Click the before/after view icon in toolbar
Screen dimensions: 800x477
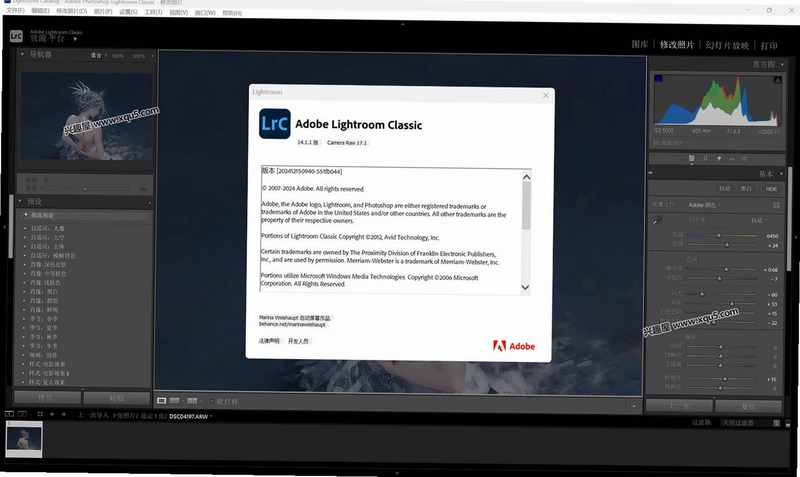[x=192, y=401]
